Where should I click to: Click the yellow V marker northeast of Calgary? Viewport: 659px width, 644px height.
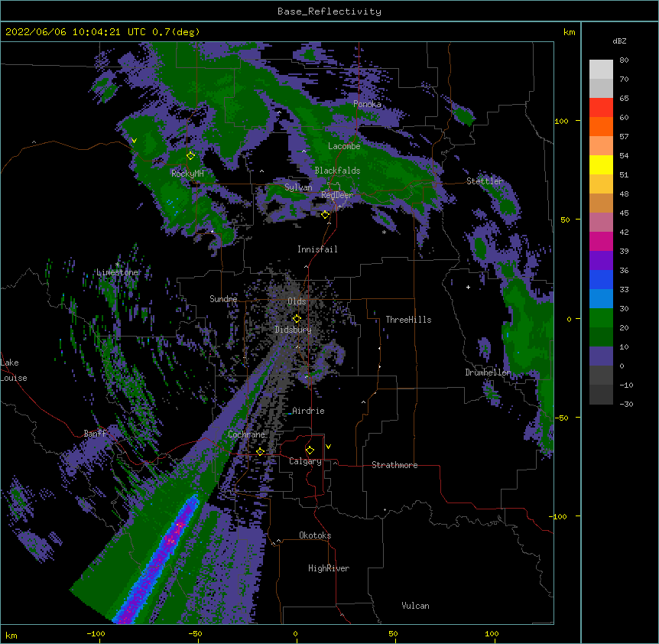(x=328, y=447)
